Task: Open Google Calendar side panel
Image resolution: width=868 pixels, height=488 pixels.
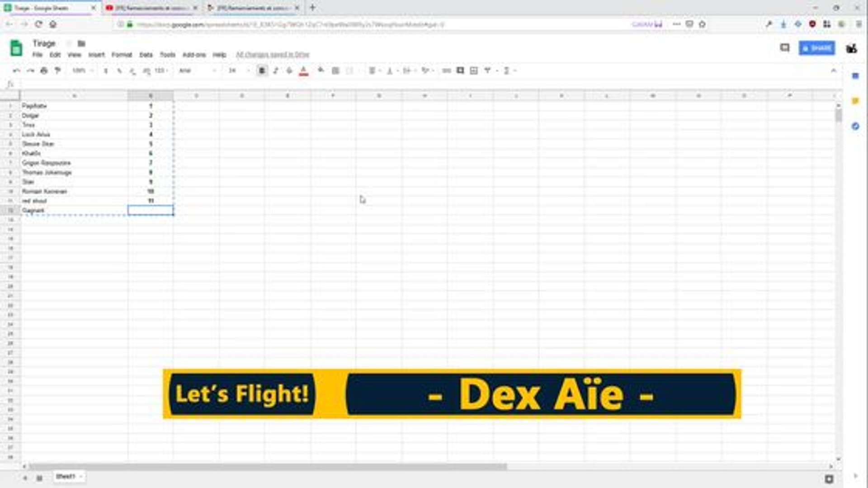Action: point(855,76)
